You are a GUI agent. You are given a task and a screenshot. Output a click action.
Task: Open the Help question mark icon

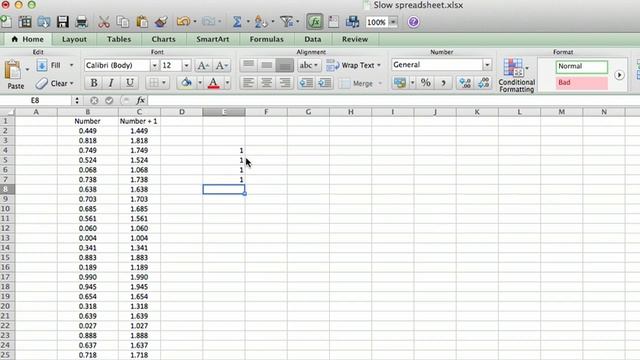pyautogui.click(x=413, y=22)
